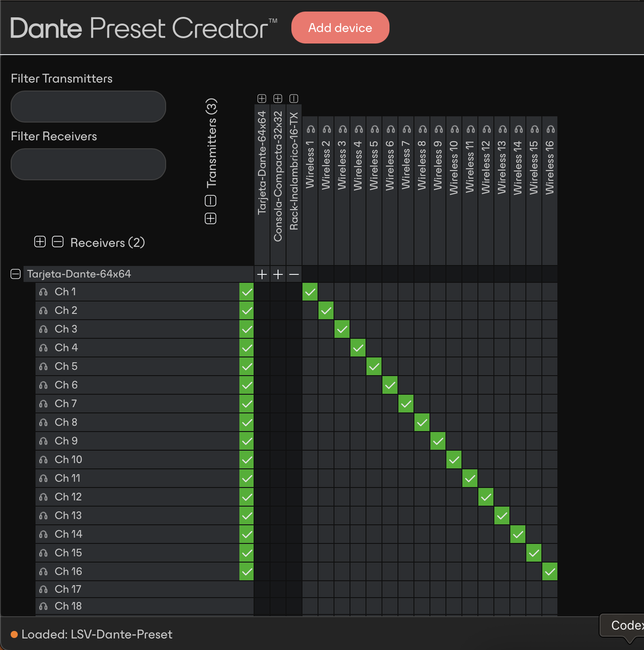Screen dimensions: 644x650
Task: Click headphone icon beside Ch 4
Action: point(43,348)
